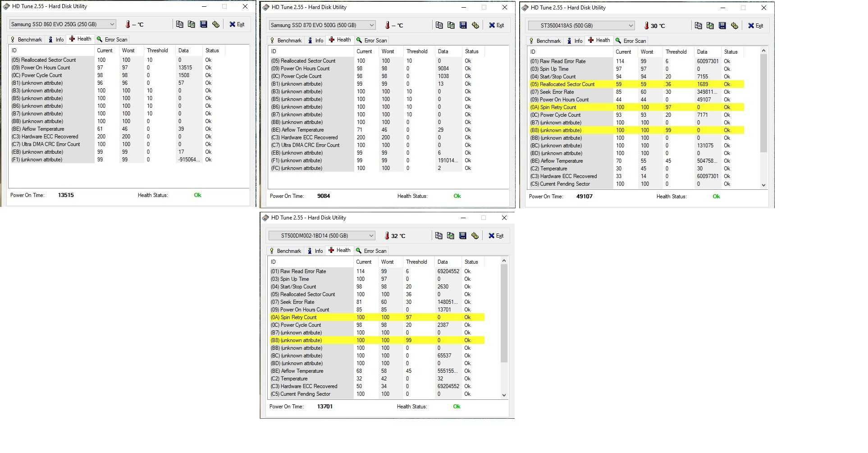This screenshot has width=868, height=453.
Task: Select (07) Seek Error Rate row in ST500DM002
Action: tap(377, 302)
